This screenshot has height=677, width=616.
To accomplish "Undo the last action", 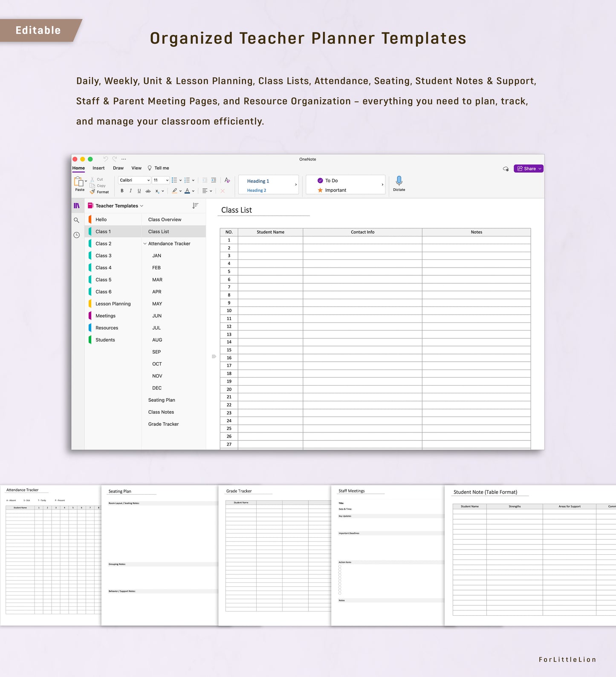I will (106, 159).
